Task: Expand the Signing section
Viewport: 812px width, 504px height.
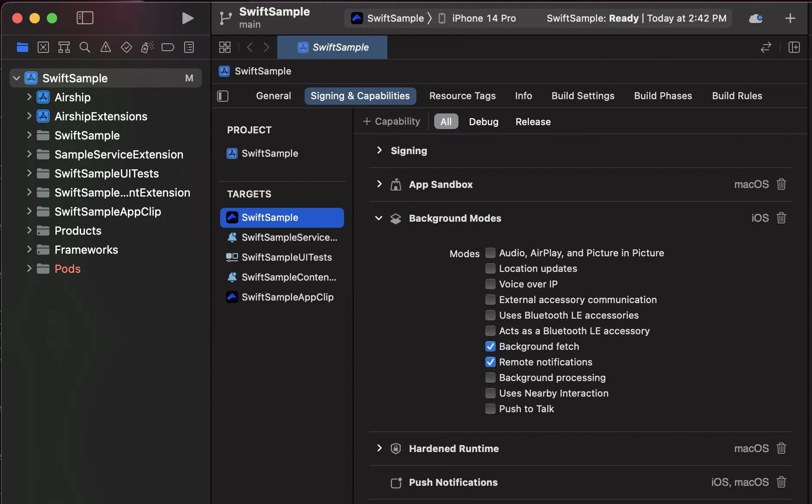Action: point(380,150)
